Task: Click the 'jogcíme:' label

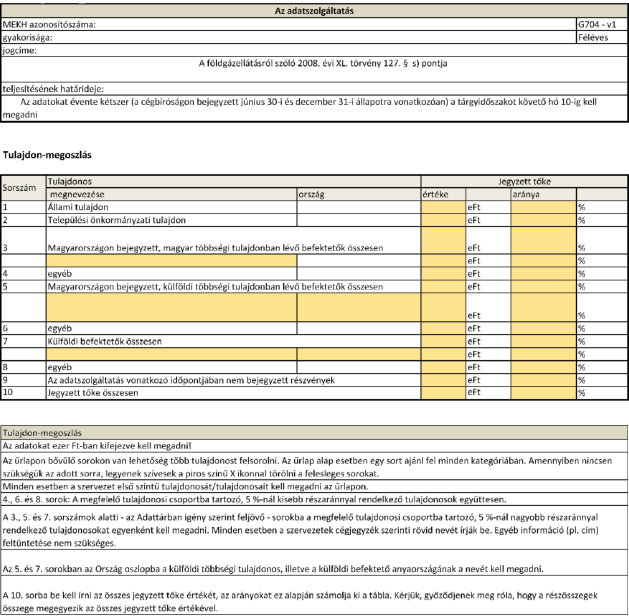Action: coord(20,51)
